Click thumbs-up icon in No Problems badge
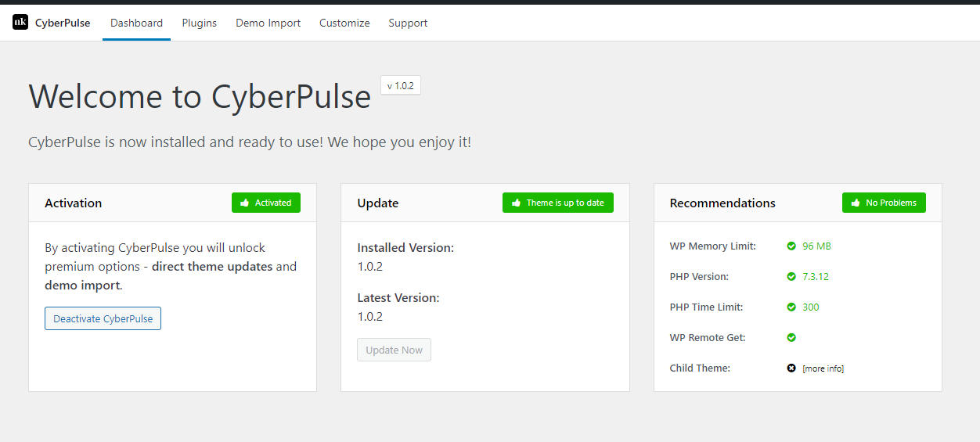 point(856,203)
